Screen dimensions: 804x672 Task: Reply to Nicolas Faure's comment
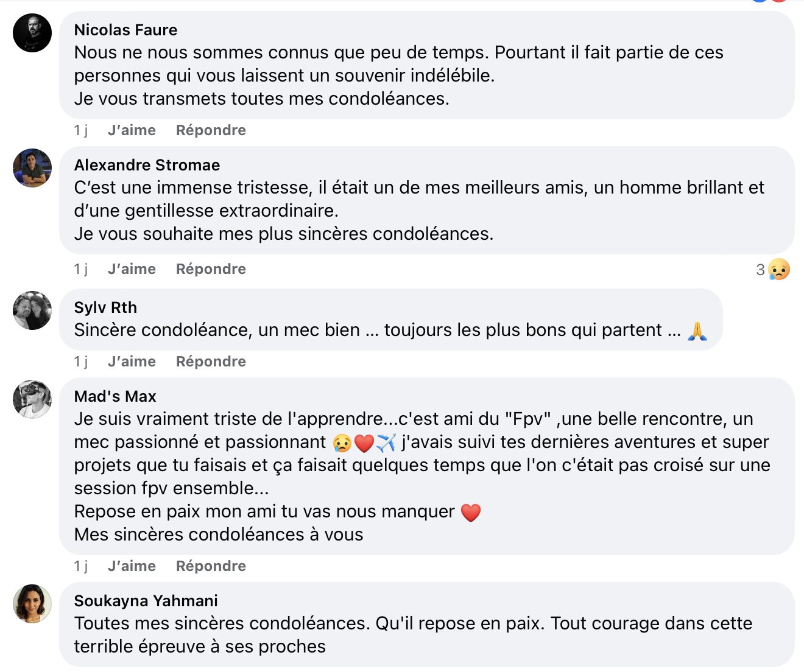[211, 130]
